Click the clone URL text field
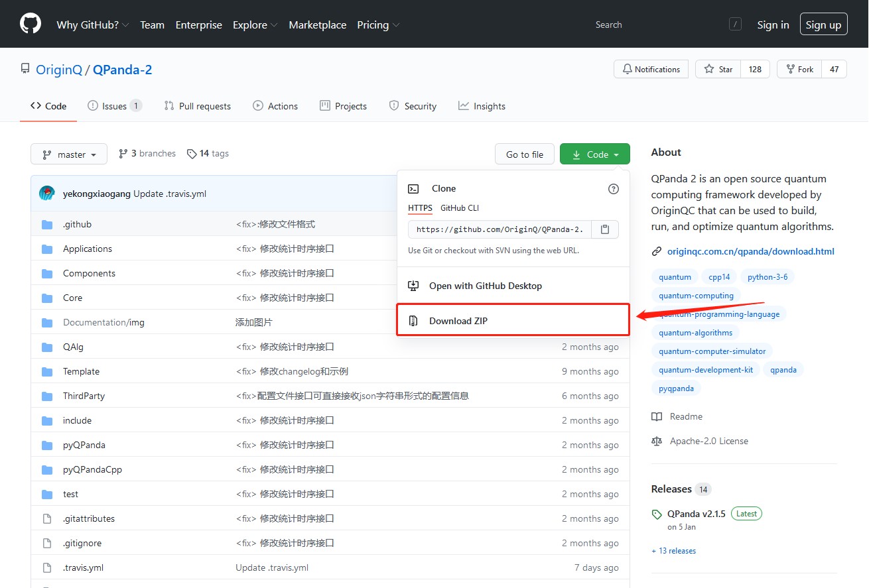 tap(500, 229)
